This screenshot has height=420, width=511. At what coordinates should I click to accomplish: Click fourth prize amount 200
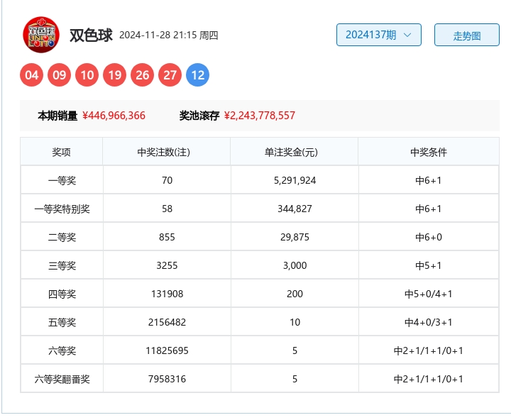click(295, 294)
